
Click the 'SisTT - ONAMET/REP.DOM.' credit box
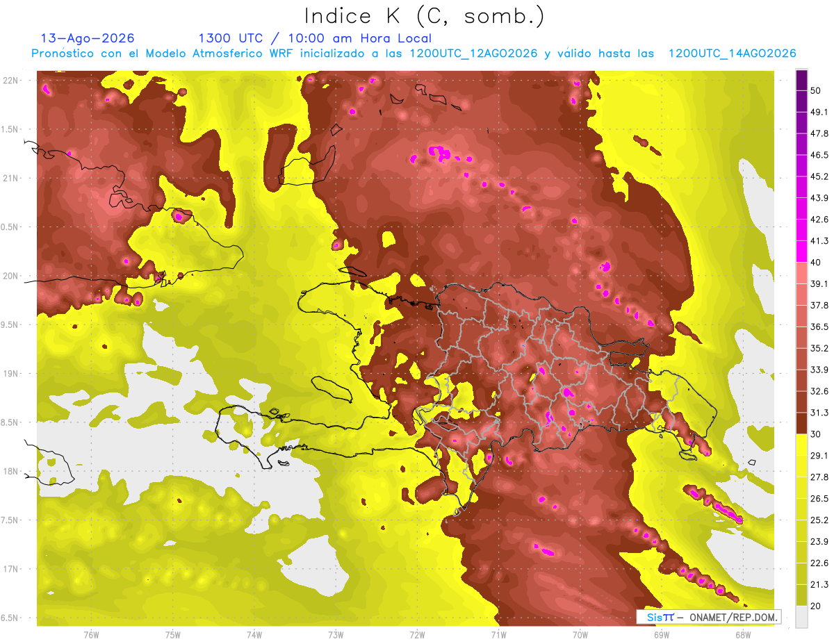pyautogui.click(x=708, y=617)
